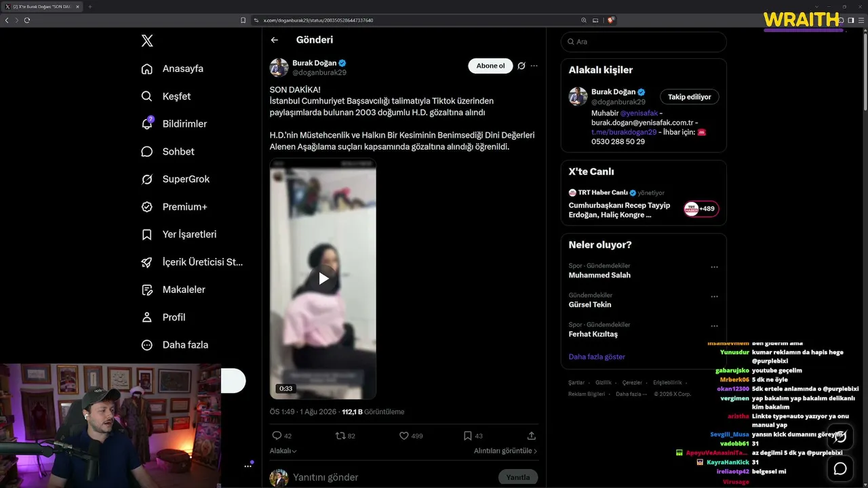Click the Grok icon next to Abone ol

521,66
